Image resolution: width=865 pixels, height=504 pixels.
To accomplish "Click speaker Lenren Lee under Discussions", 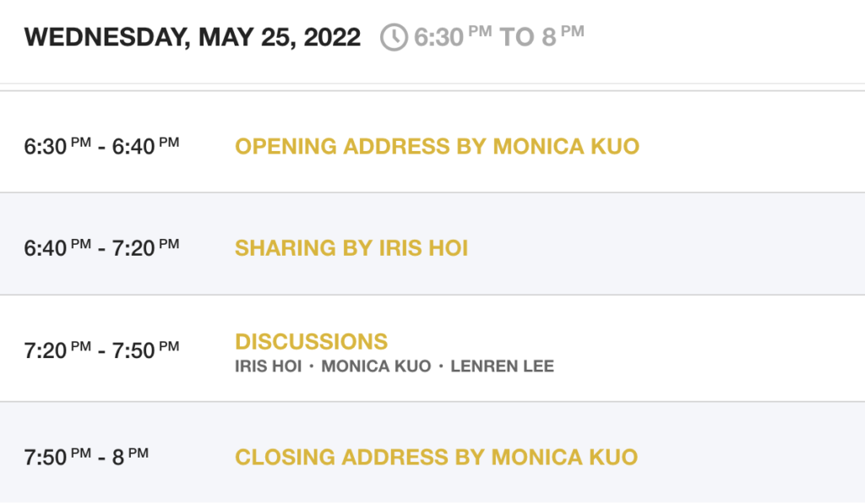I will (x=503, y=366).
